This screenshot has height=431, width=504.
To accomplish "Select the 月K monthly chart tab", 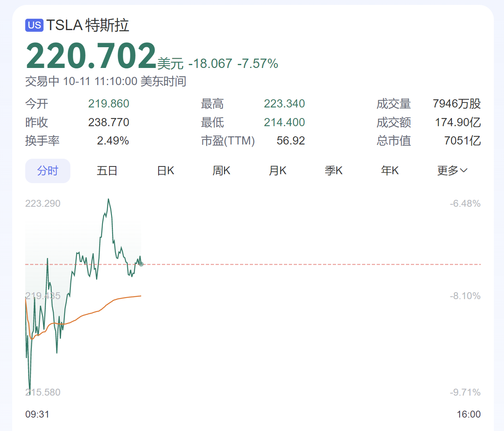I will point(277,171).
